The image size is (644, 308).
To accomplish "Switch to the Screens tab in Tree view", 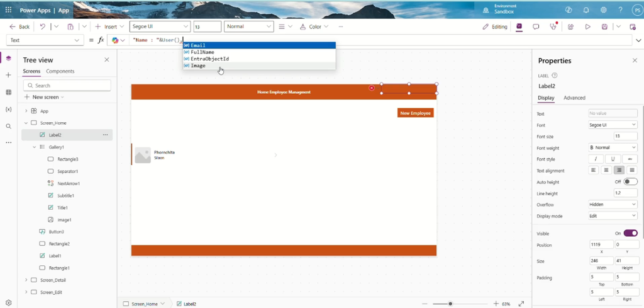I will pos(31,71).
